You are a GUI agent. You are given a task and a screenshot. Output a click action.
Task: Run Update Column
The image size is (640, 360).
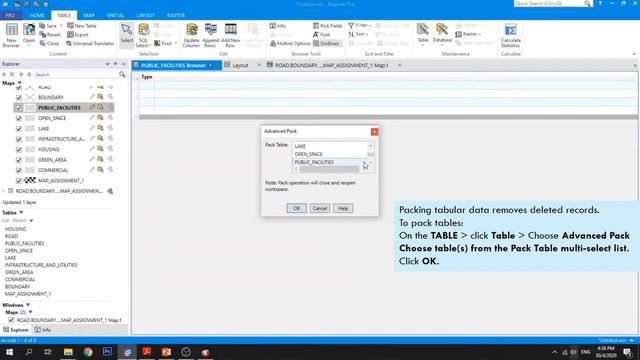pyautogui.click(x=191, y=35)
